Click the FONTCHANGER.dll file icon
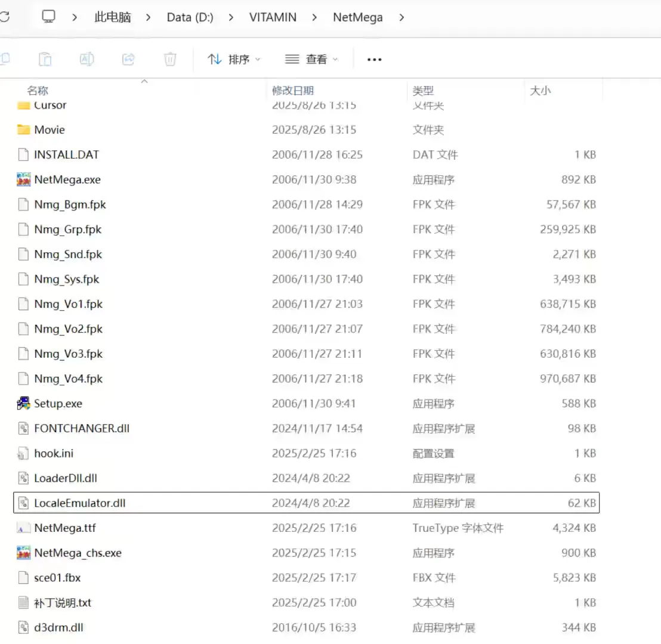The width and height of the screenshot is (661, 644). click(24, 428)
